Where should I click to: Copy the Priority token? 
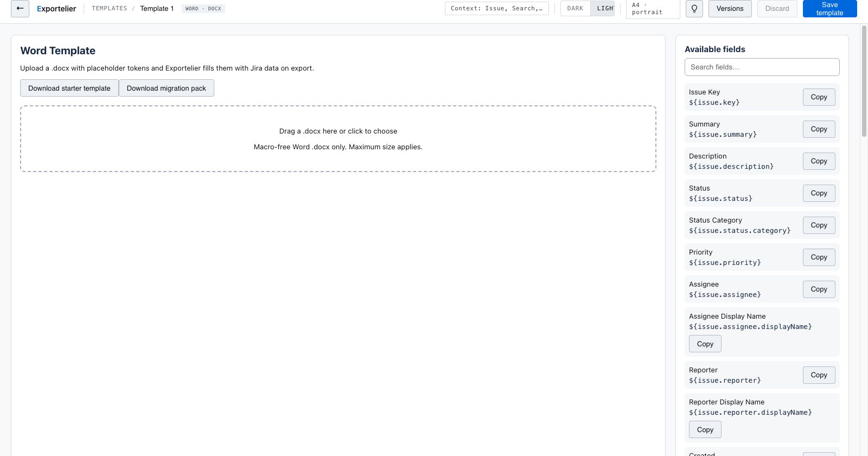(x=819, y=257)
